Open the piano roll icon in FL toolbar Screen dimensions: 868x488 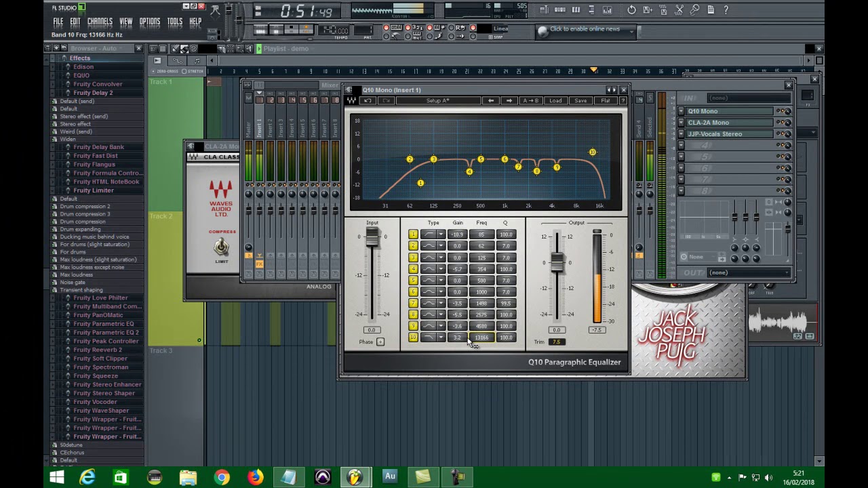576,9
